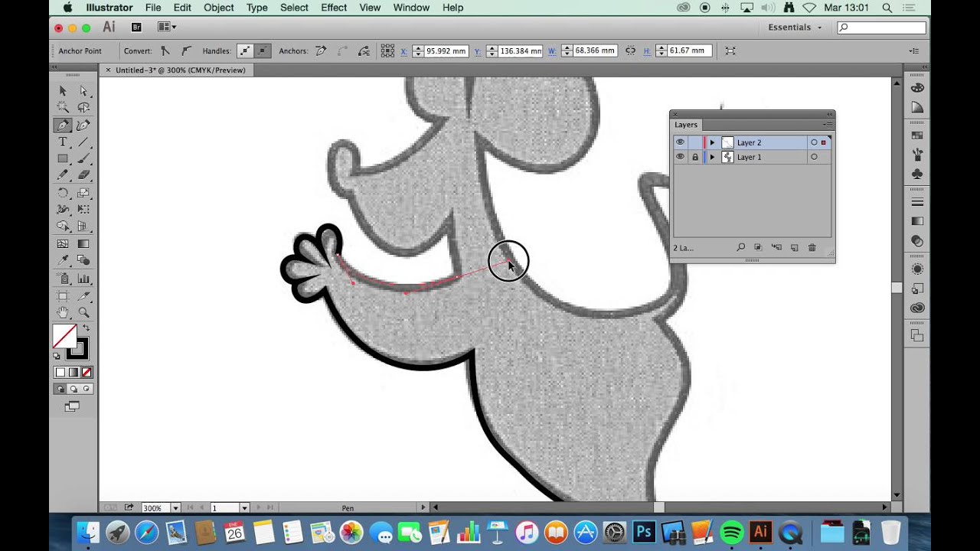Unlock Layer 1 via its lock icon
This screenshot has width=980, height=551.
click(695, 157)
